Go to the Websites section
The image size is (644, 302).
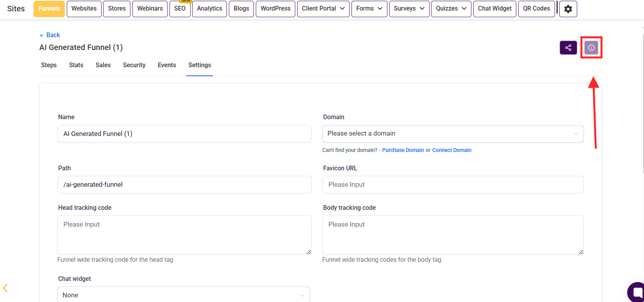click(84, 9)
